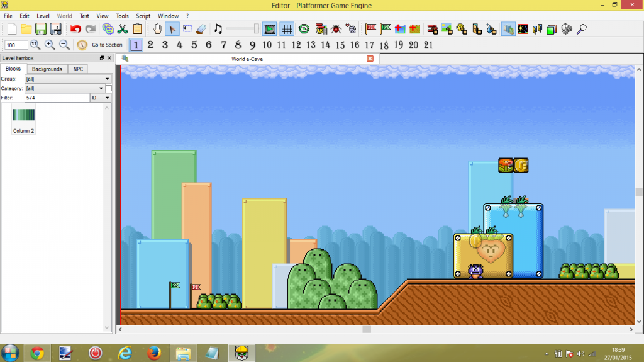644x362 pixels.
Task: Switch to the Backgrounds tab
Action: pos(47,69)
